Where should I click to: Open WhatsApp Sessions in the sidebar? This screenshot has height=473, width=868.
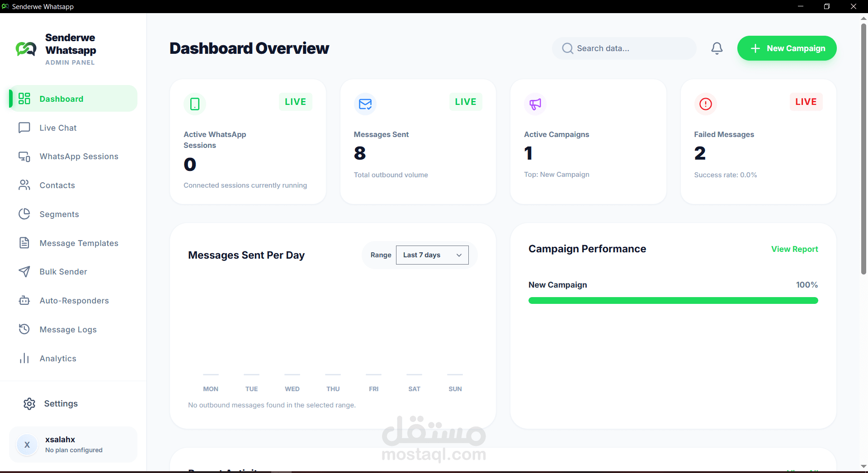point(73,156)
